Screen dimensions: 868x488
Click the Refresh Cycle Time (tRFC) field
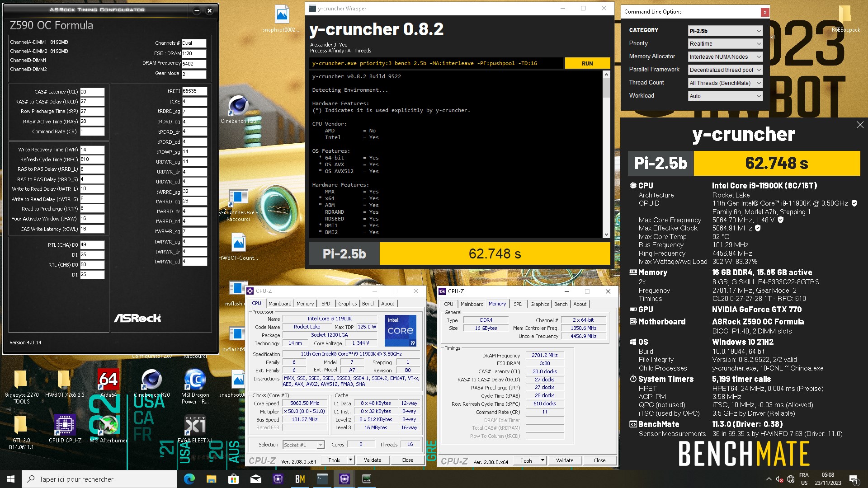coord(92,160)
